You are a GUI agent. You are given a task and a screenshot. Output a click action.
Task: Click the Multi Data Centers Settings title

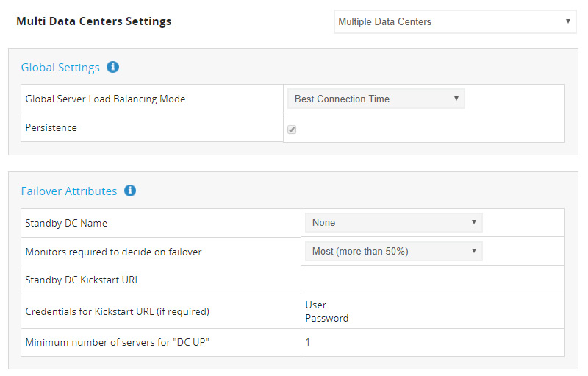(93, 21)
